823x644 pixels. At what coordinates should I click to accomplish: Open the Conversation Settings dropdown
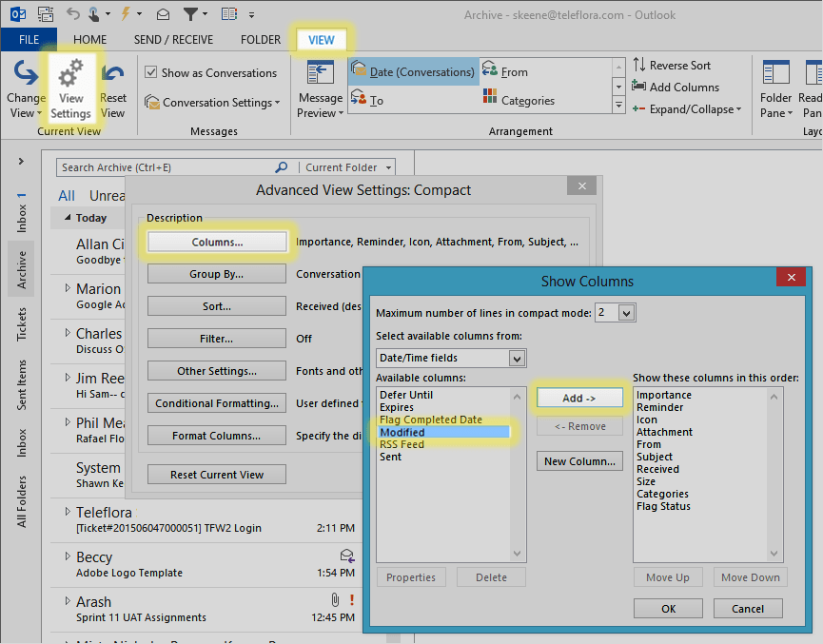(212, 102)
